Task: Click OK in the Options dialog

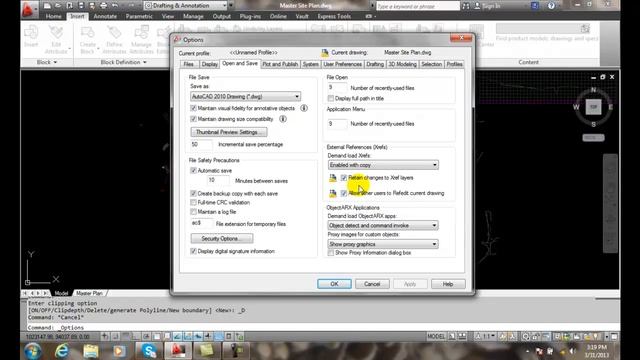Action: 334,284
